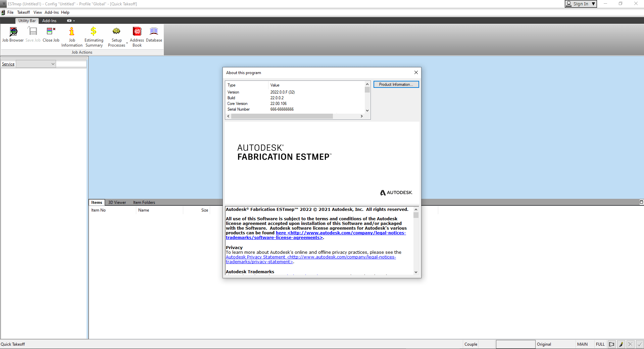
Task: Click the Couple status bar entry
Action: 471,344
